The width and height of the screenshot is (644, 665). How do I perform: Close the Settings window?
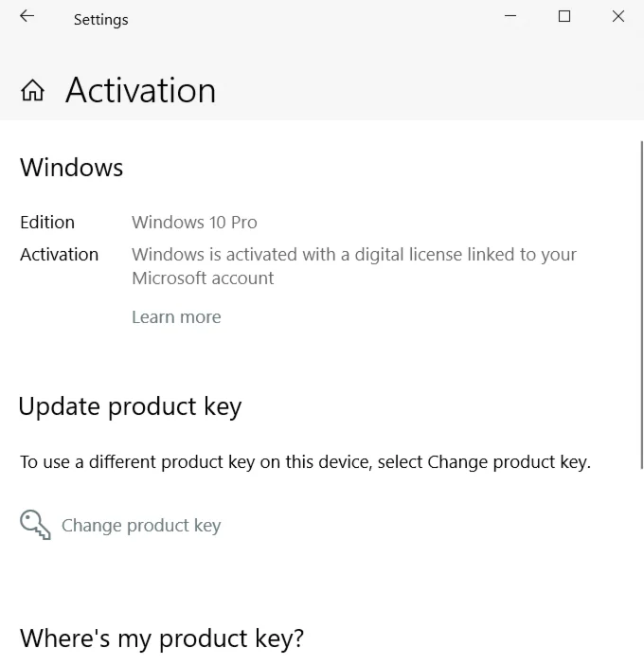click(x=617, y=17)
